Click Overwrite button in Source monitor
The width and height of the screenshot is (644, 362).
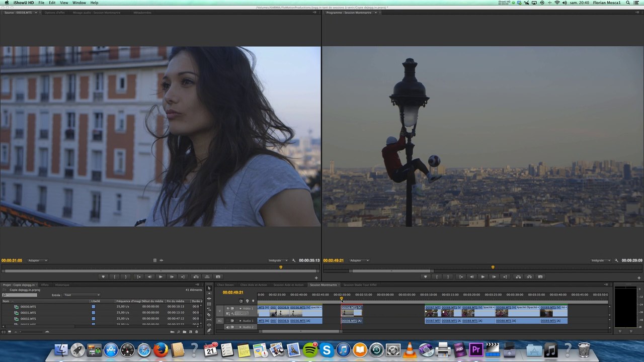click(x=207, y=277)
